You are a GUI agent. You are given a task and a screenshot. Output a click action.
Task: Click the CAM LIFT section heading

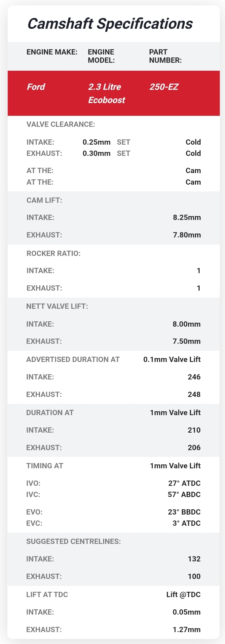[x=44, y=200]
